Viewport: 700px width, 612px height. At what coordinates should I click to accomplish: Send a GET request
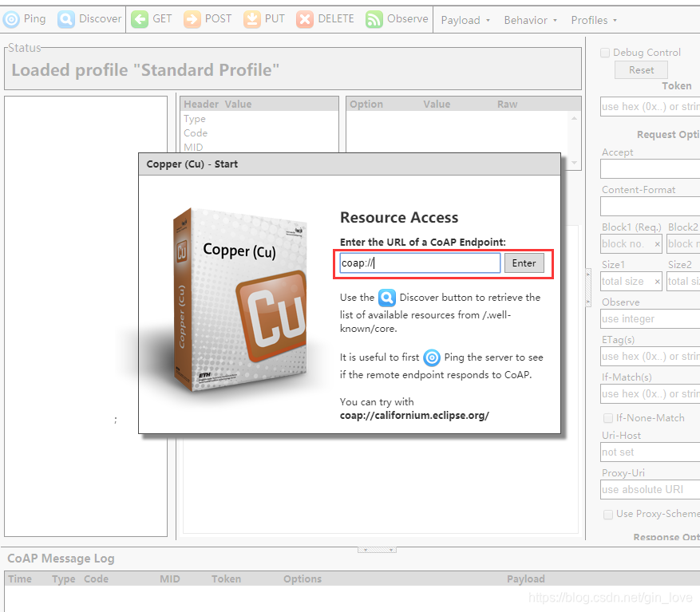152,20
